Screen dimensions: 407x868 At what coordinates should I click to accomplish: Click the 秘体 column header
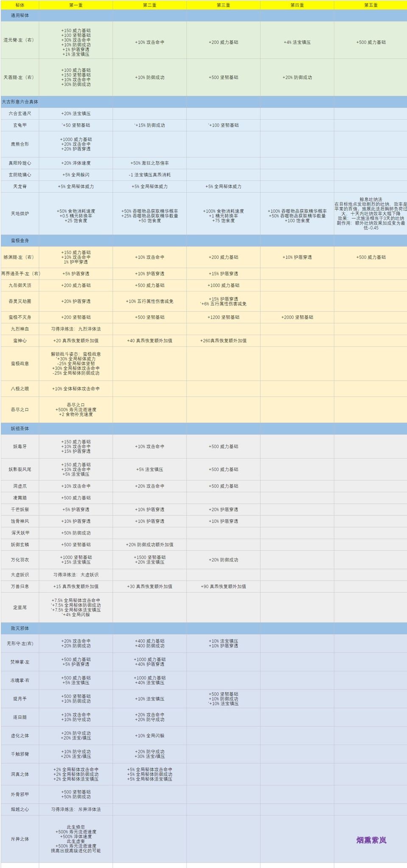[x=20, y=5]
